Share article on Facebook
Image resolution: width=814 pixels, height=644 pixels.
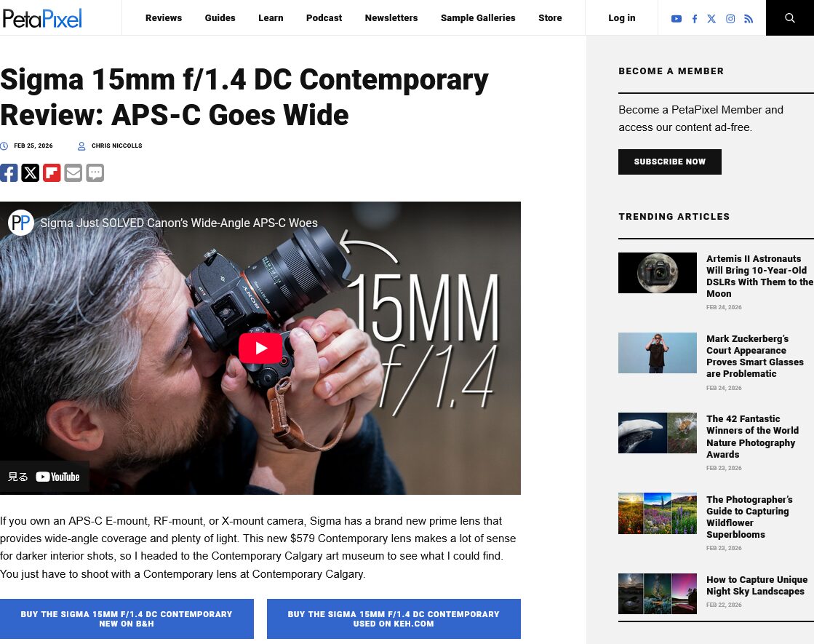[9, 172]
